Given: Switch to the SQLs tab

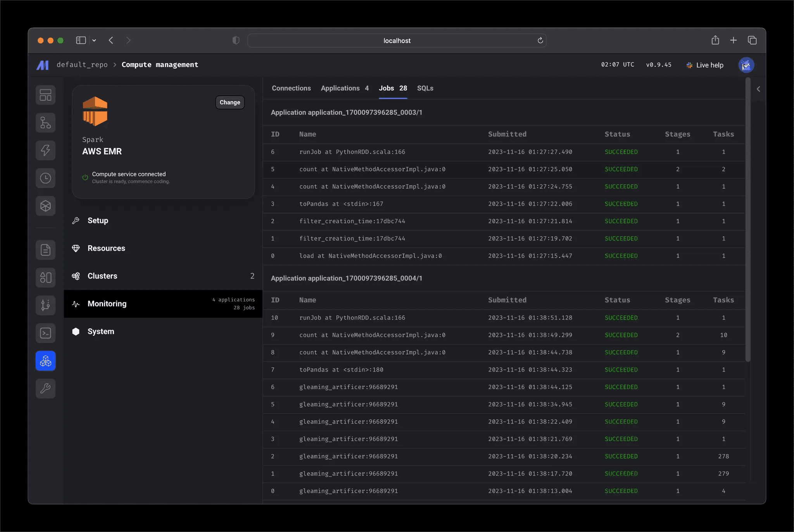Looking at the screenshot, I should click(x=425, y=88).
